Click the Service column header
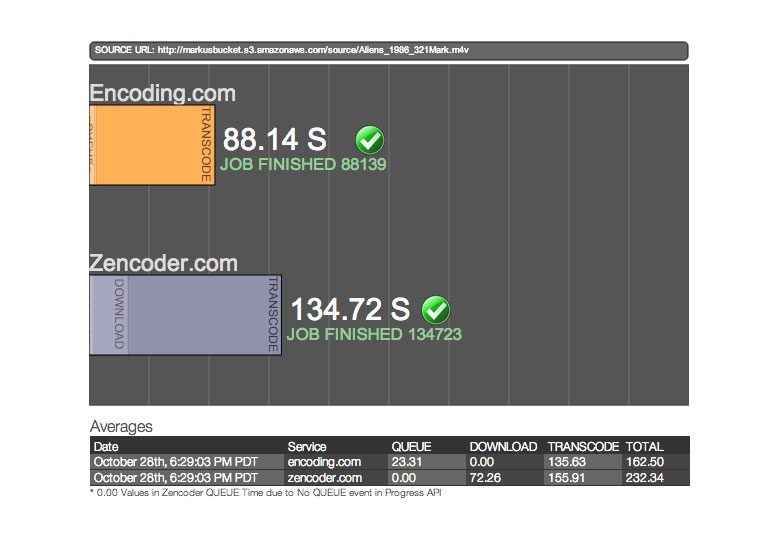782x540 pixels. point(307,447)
